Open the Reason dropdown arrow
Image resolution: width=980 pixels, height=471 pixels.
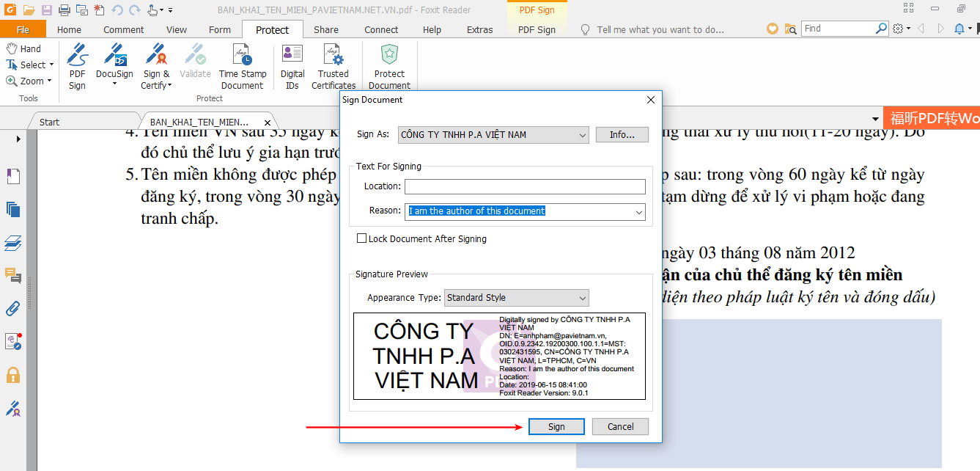click(x=638, y=211)
